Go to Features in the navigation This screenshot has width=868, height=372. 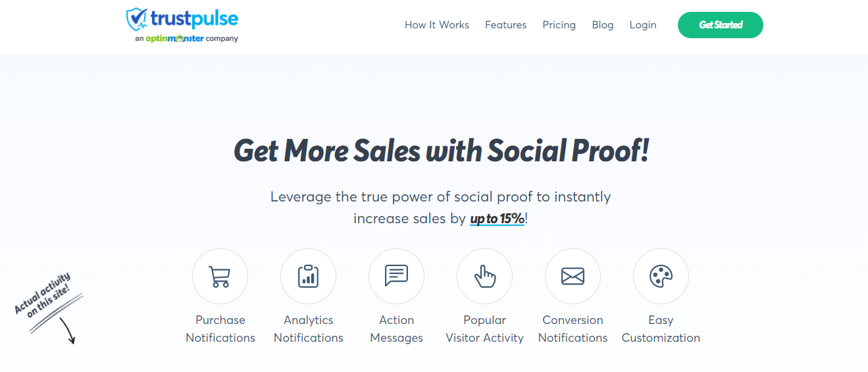(x=505, y=25)
